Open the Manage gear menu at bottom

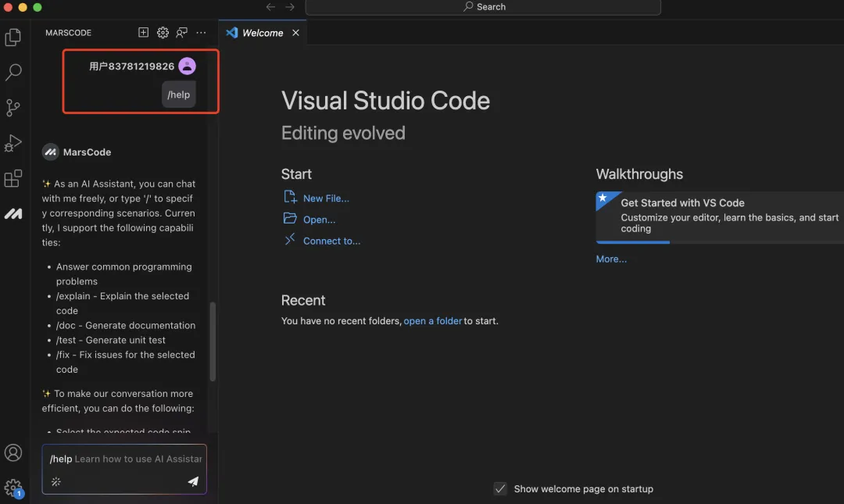(13, 488)
